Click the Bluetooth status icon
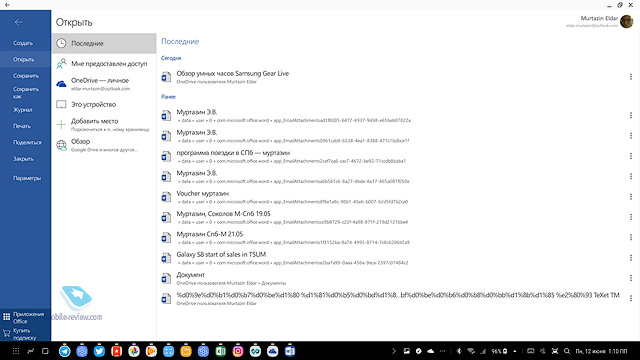The width and height of the screenshot is (640, 360). pos(459,351)
